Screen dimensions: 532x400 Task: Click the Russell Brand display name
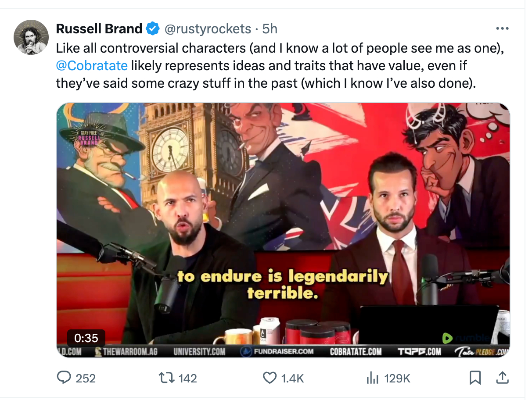(x=99, y=29)
